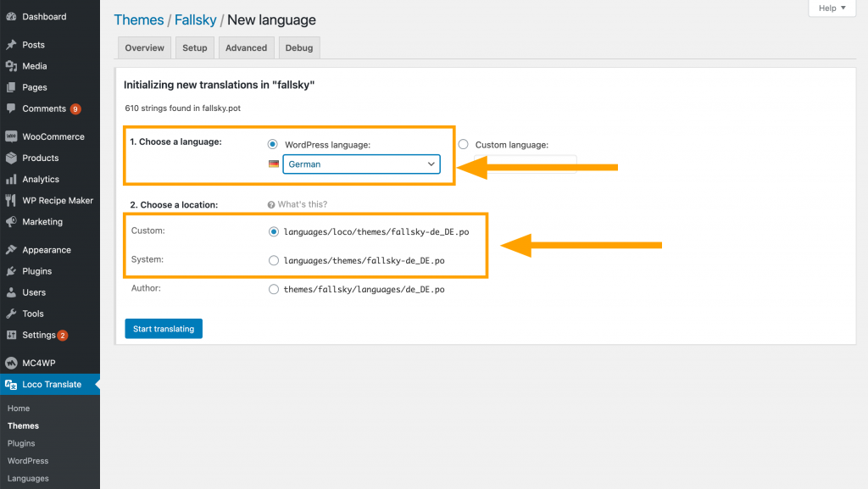Open Media via its sidebar icon
The width and height of the screenshot is (868, 489).
(11, 66)
